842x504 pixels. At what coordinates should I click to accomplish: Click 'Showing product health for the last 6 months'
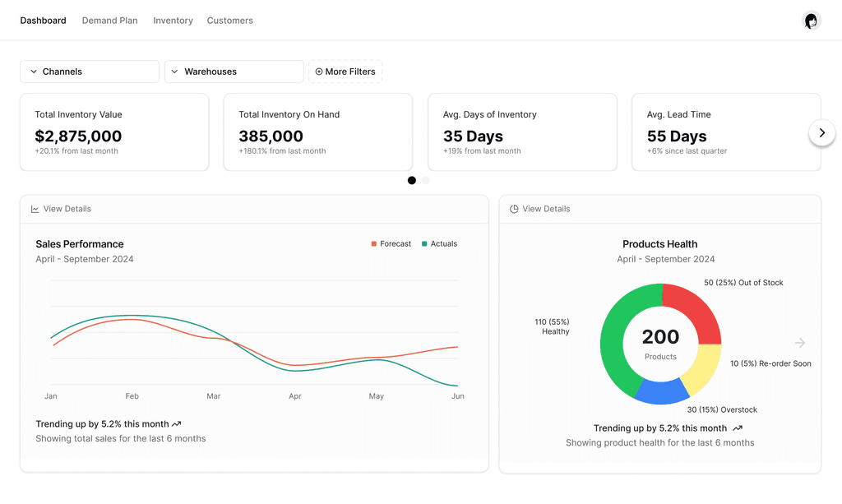click(x=660, y=443)
